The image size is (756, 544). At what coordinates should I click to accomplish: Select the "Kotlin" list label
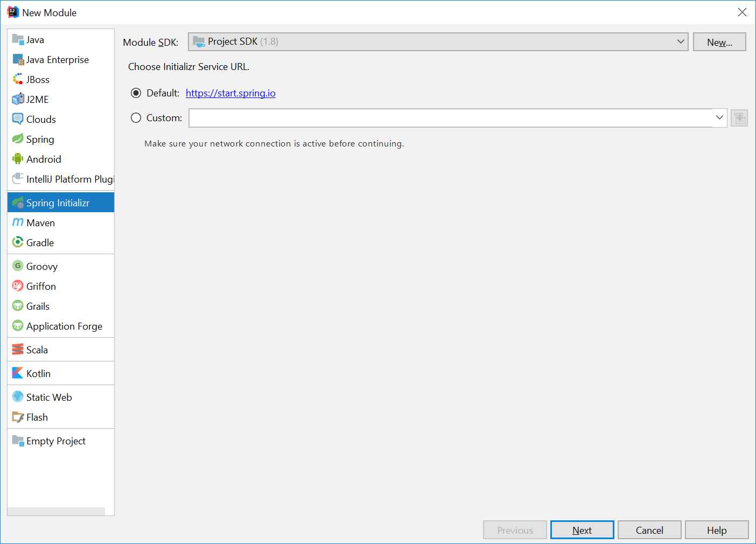click(x=38, y=374)
